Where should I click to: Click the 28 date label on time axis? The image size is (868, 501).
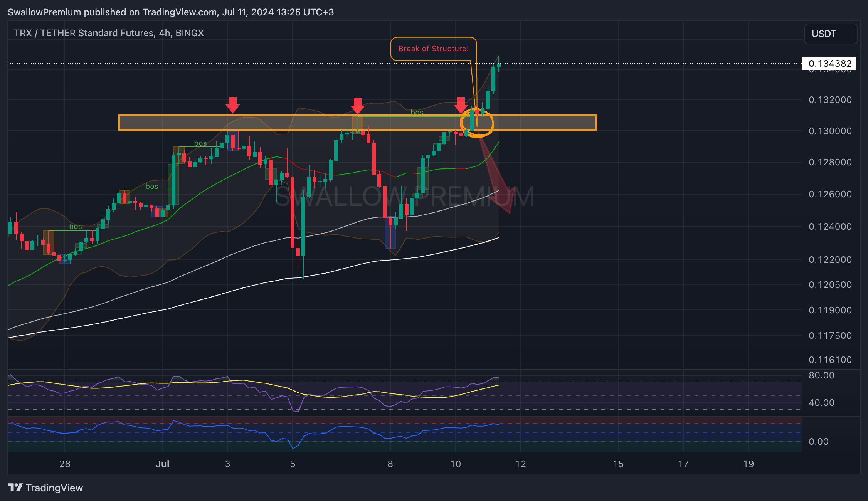pos(65,464)
